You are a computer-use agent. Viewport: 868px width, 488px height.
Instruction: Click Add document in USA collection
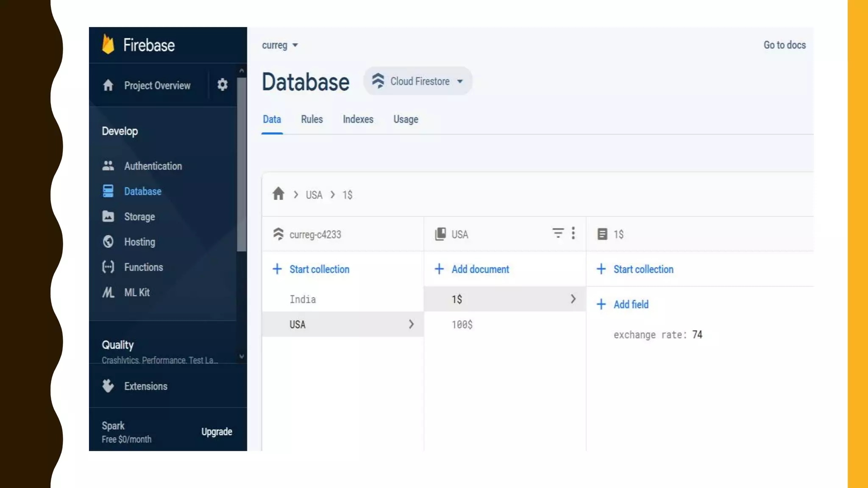(x=472, y=269)
